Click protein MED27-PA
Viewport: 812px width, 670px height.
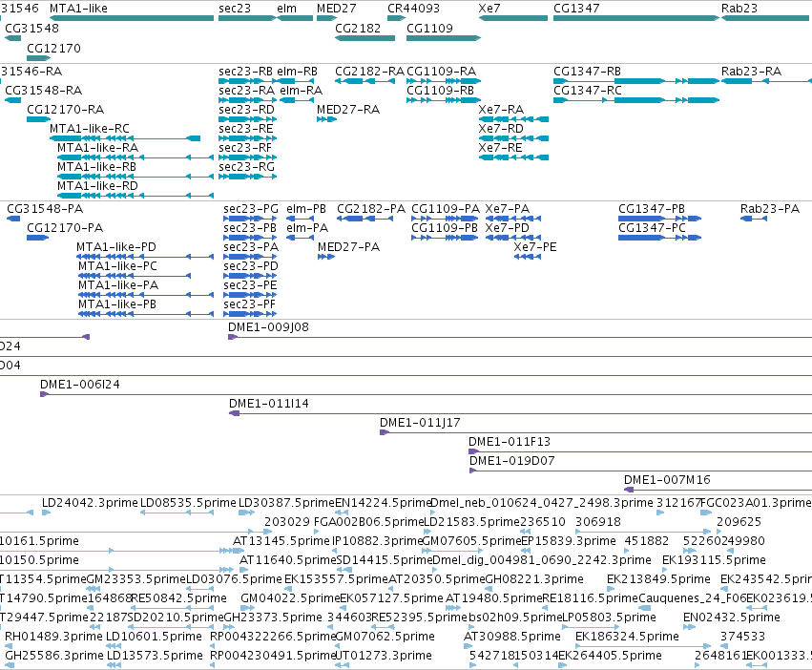pos(326,257)
